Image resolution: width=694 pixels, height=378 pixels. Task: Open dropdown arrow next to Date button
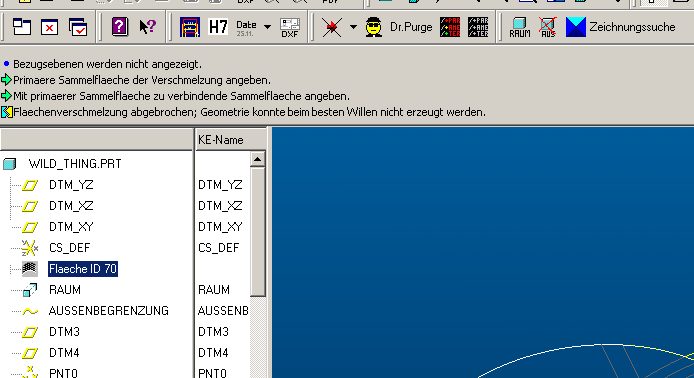coord(267,27)
